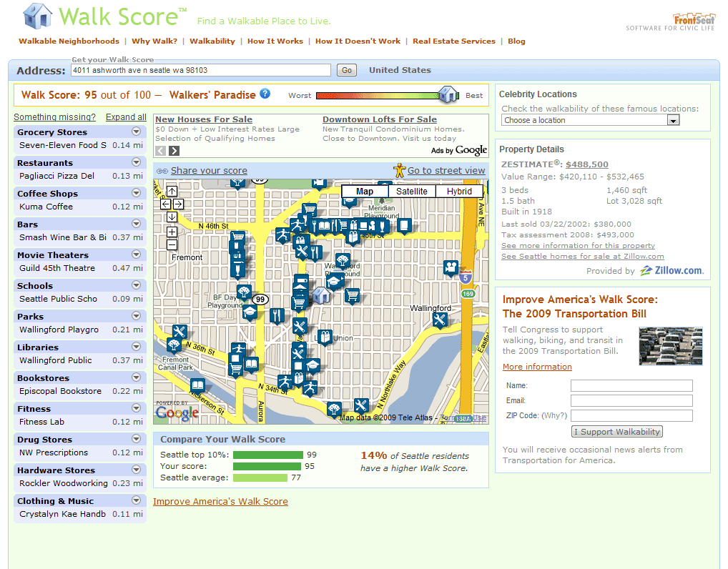The image size is (728, 569).
Task: Switch map to Satellite view
Action: [x=411, y=191]
